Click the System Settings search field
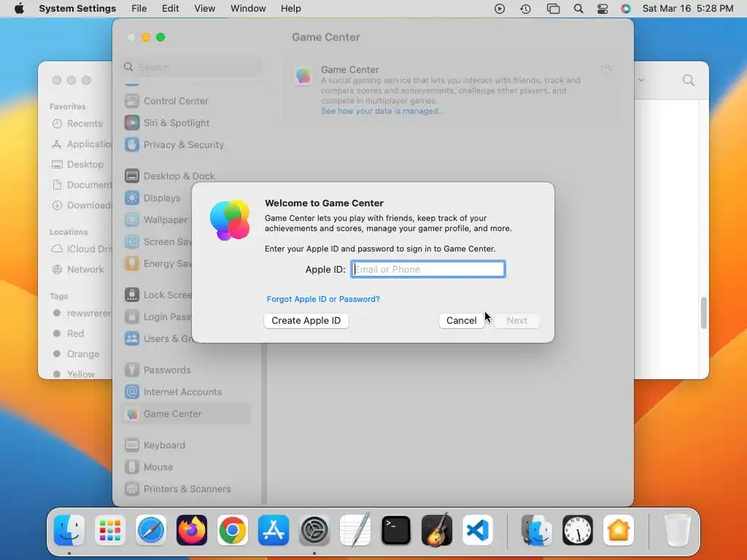 pyautogui.click(x=192, y=67)
